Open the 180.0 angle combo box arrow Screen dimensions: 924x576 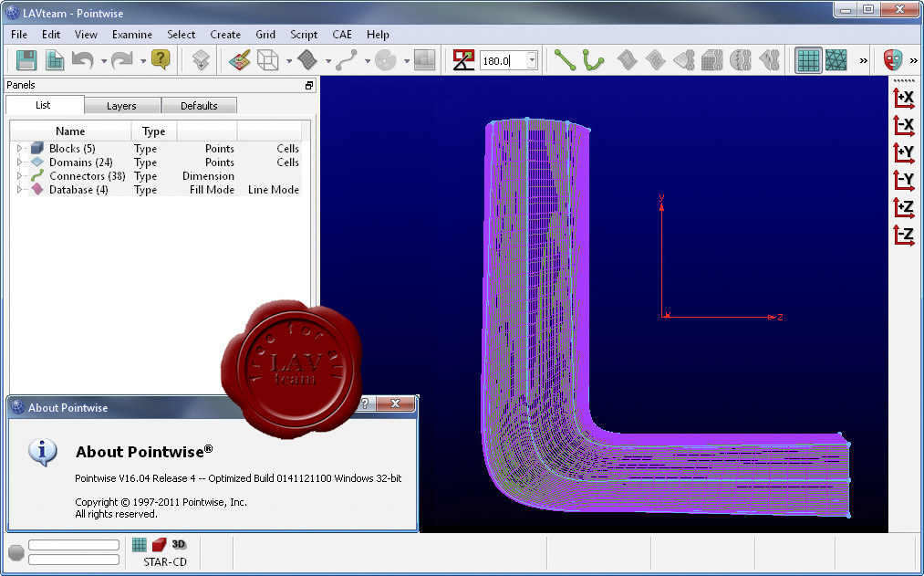(x=532, y=60)
